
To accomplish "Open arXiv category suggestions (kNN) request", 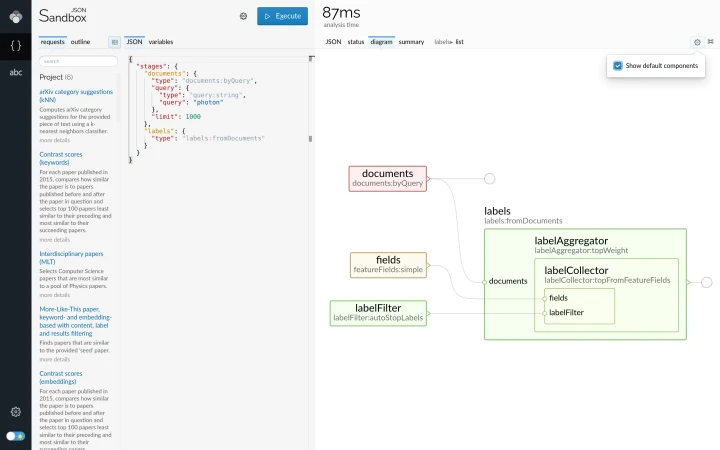I will 76,96.
